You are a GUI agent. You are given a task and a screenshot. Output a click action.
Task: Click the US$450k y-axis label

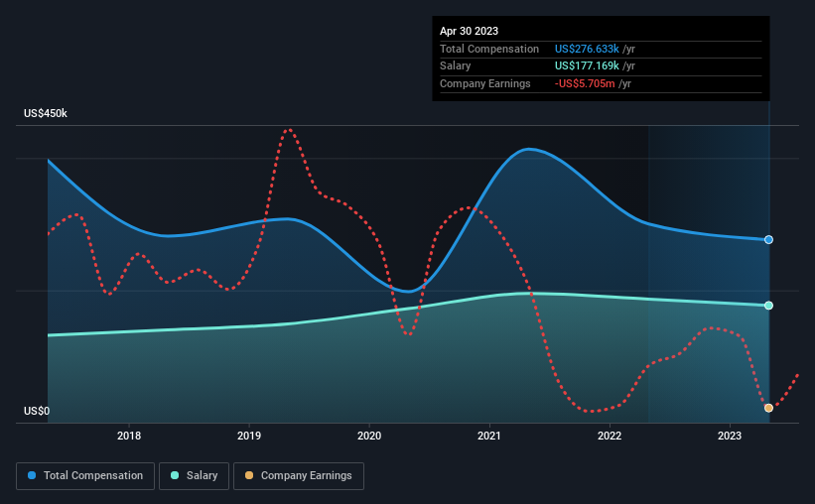[x=46, y=113]
